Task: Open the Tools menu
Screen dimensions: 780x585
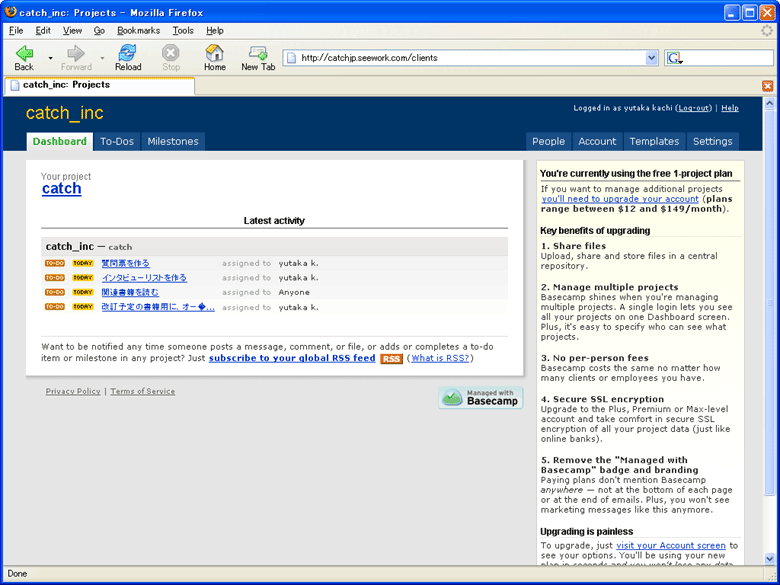Action: coord(183,31)
